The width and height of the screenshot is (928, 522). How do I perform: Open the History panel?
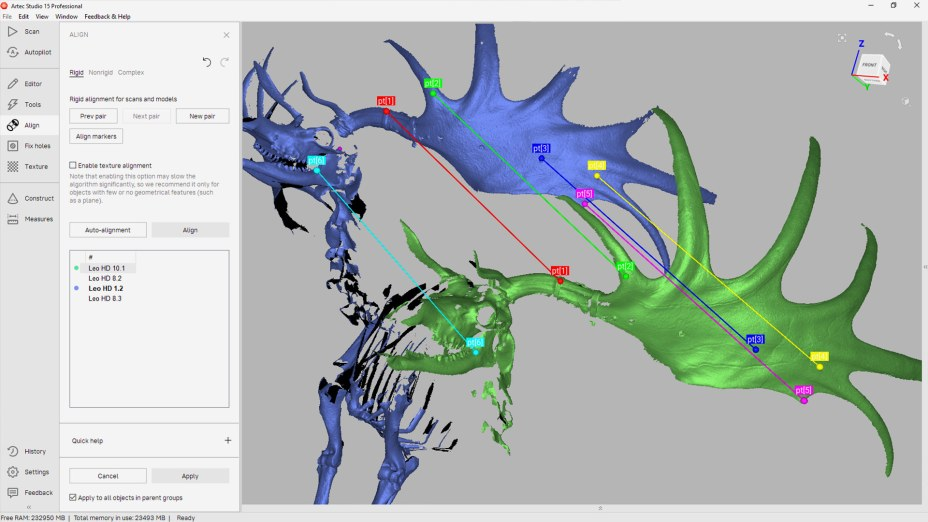click(28, 451)
